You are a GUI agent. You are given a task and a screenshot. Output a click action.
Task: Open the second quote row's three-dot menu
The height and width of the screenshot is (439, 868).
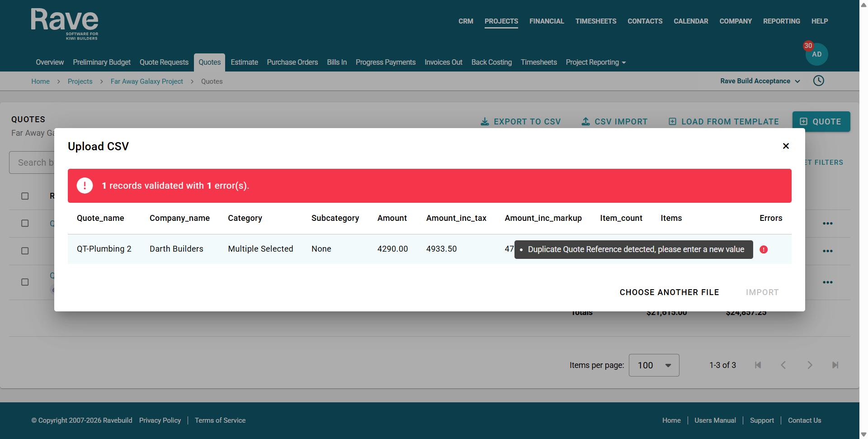point(828,251)
